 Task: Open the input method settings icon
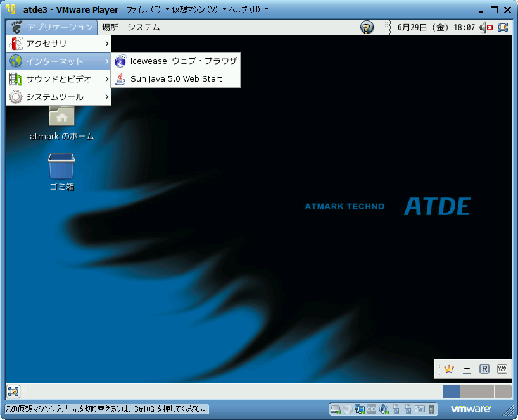(x=502, y=369)
